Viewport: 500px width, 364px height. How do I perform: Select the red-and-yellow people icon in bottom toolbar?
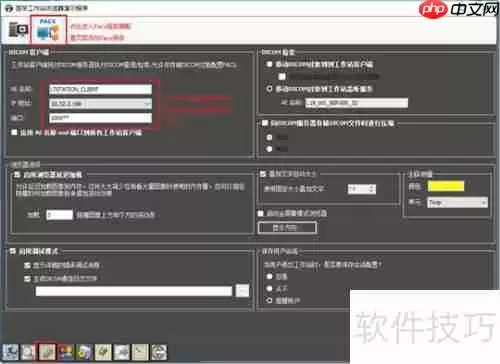[66, 352]
